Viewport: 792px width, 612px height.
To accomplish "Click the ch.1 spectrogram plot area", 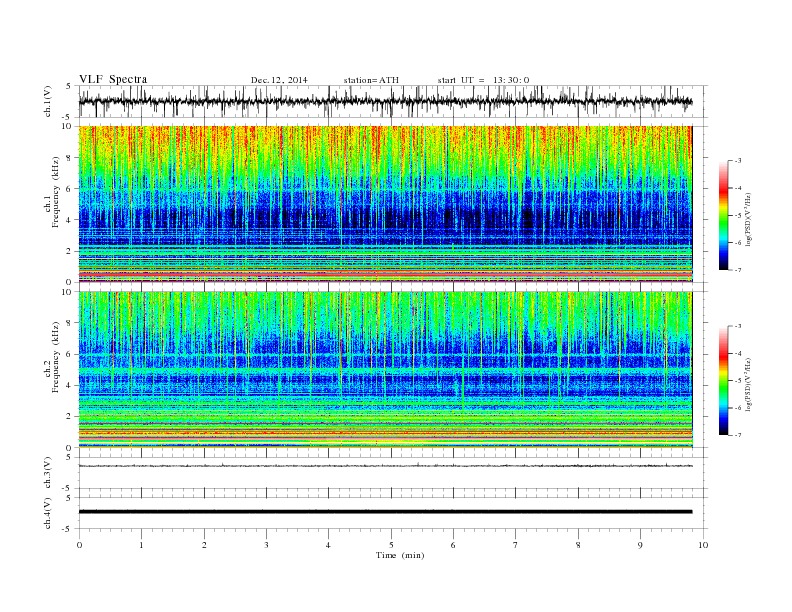I will click(385, 204).
